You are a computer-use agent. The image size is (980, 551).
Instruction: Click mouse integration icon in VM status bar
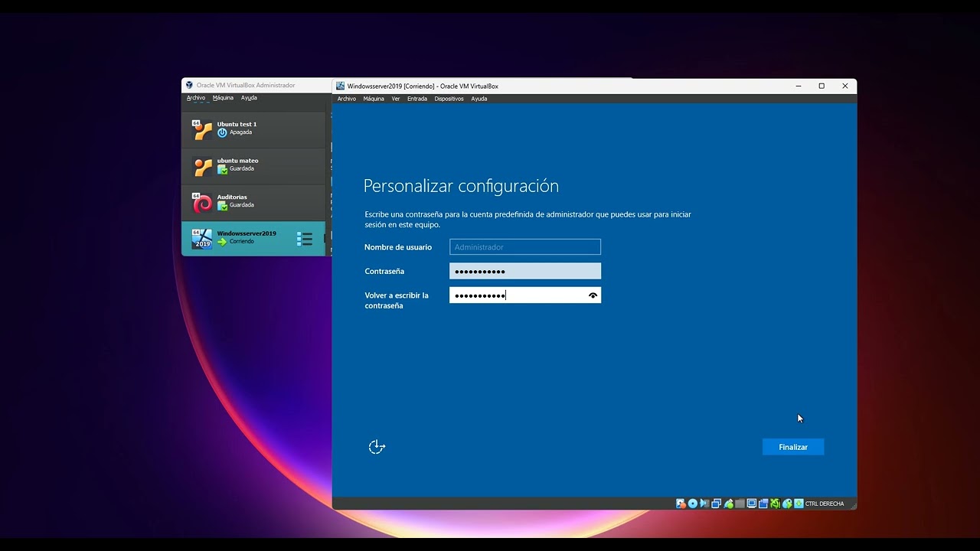pyautogui.click(x=787, y=504)
